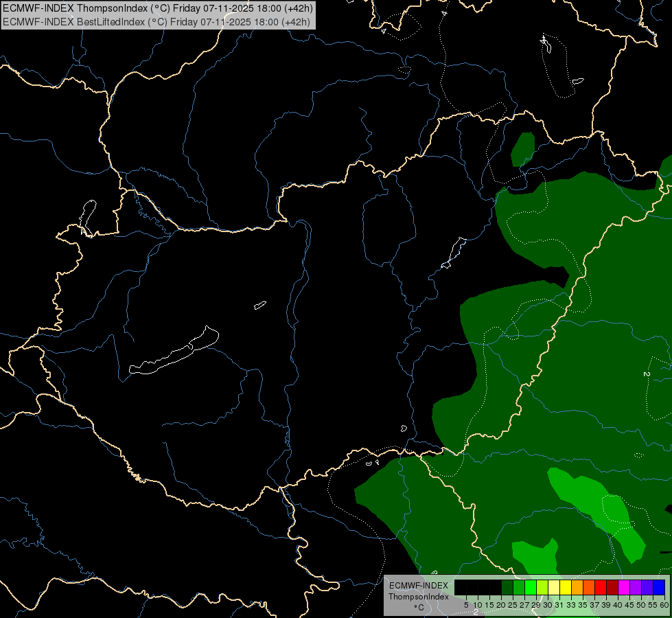Viewport: 672px width, 618px height.
Task: Click the legend scale value '5'
Action: pos(466,605)
